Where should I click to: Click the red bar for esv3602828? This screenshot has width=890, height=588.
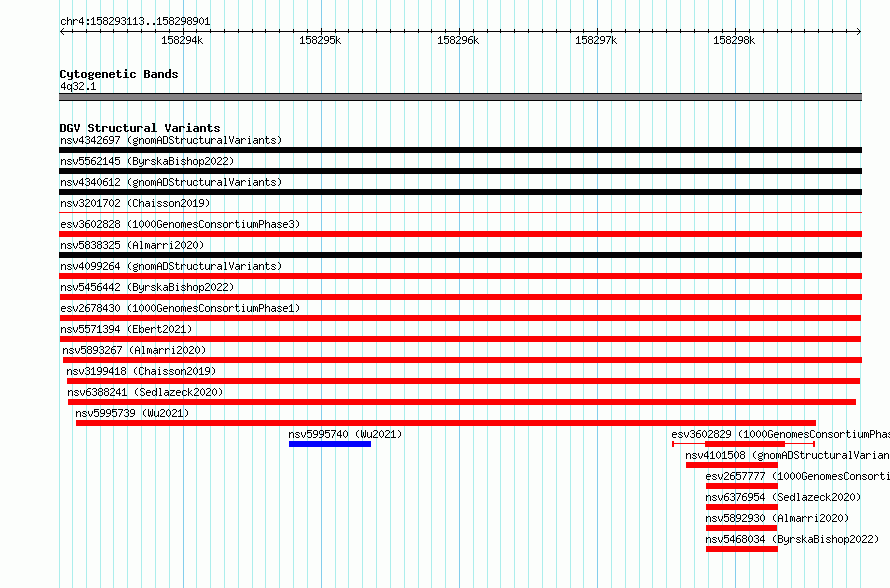(460, 234)
